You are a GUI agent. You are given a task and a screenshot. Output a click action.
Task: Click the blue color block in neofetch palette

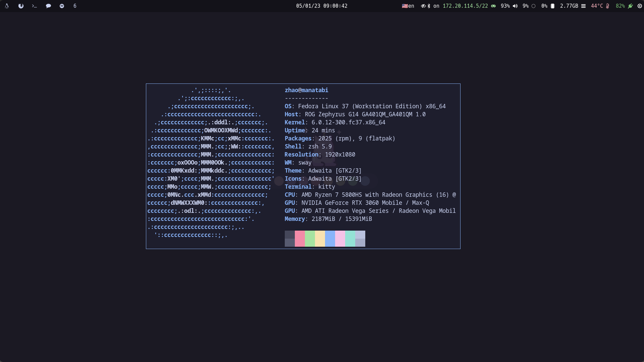click(x=330, y=239)
